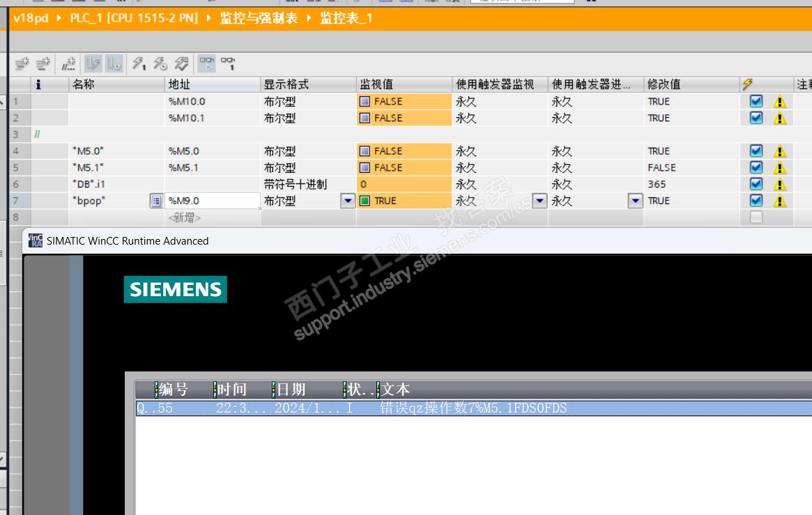Click the Add row toolbar icon
812x515 pixels.
point(43,63)
